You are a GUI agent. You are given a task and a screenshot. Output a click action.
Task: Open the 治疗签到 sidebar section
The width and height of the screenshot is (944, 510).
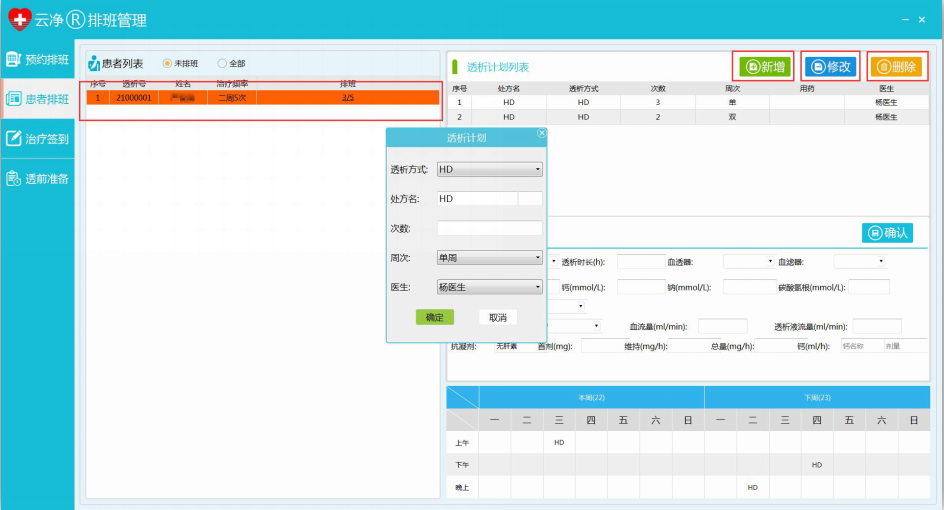pyautogui.click(x=38, y=139)
